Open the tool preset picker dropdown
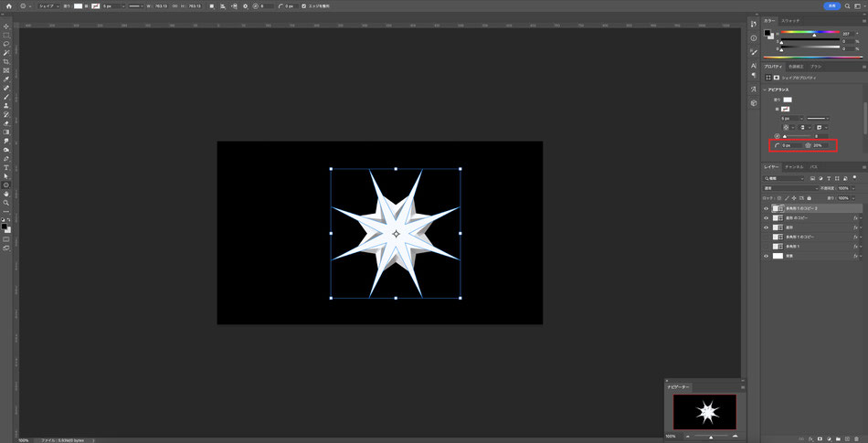Viewport: 868px width, 443px height. click(25, 5)
